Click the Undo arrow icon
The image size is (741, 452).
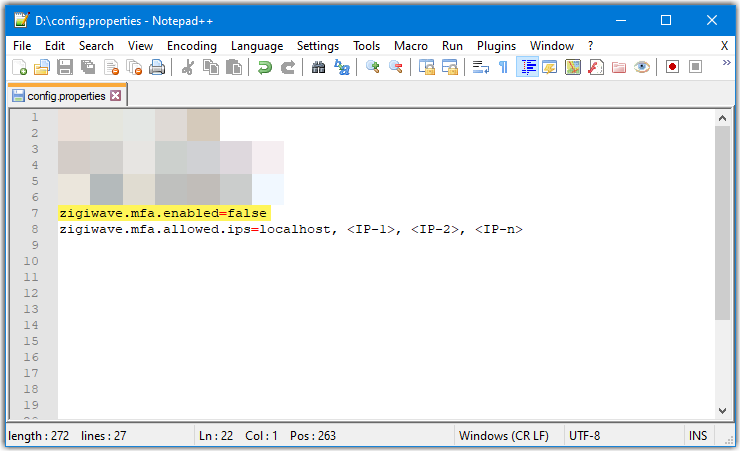coord(264,67)
